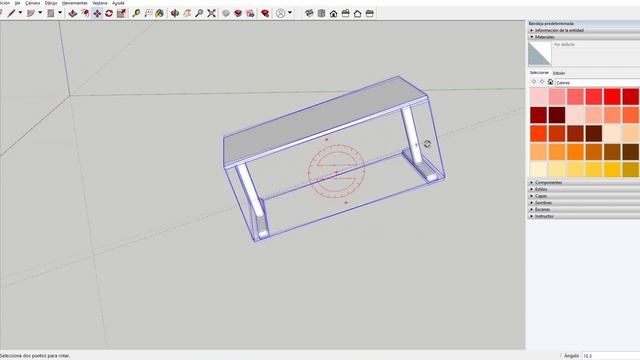Viewport: 640px width, 360px height.
Task: Open the Cámara menu
Action: tap(33, 3)
